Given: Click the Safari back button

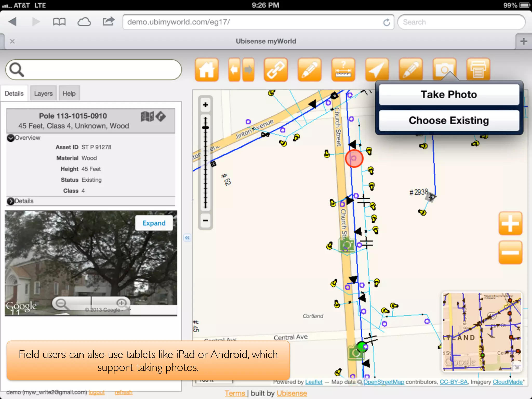Looking at the screenshot, I should tap(12, 22).
